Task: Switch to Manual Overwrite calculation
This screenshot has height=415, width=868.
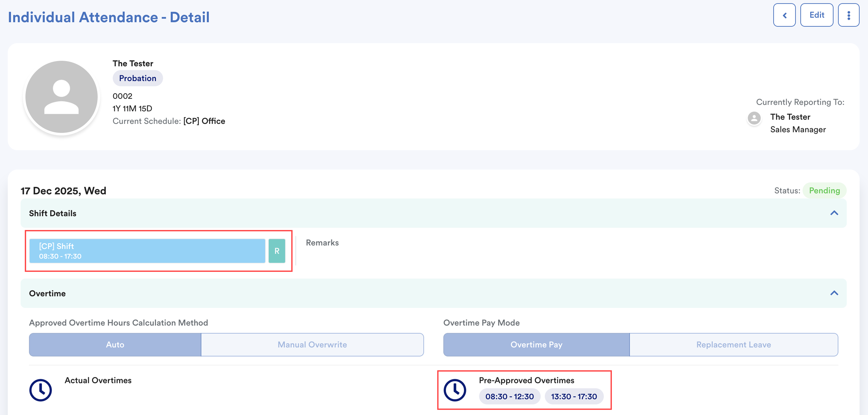Action: pos(312,345)
